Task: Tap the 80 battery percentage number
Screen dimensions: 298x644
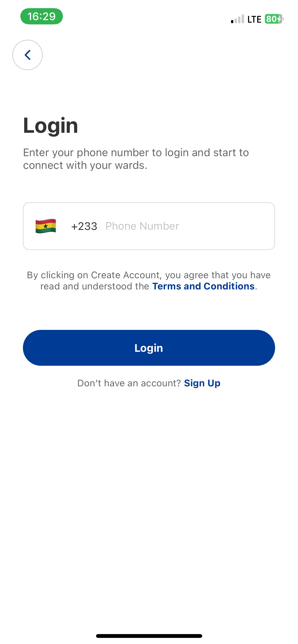Action: pos(271,19)
